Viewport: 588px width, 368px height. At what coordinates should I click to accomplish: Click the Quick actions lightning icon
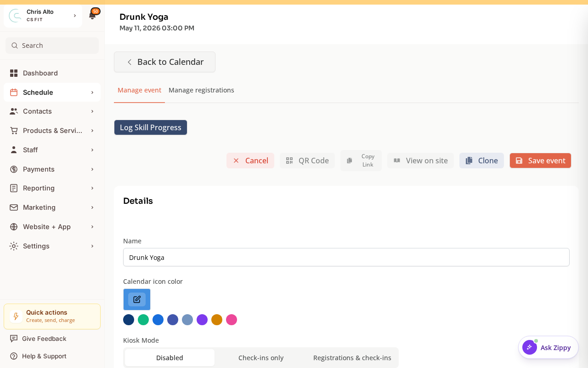pos(16,316)
